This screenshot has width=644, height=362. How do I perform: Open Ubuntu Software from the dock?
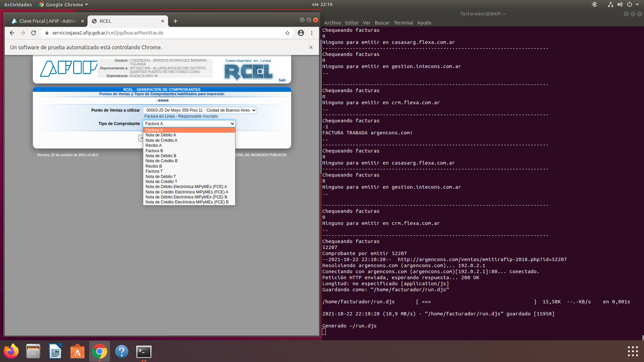77,352
